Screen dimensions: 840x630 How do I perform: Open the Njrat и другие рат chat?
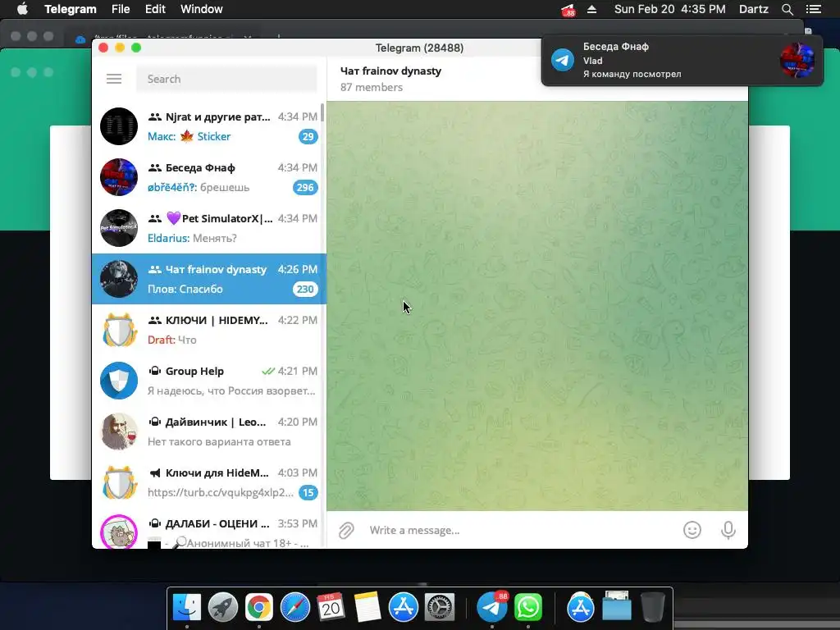(x=209, y=126)
